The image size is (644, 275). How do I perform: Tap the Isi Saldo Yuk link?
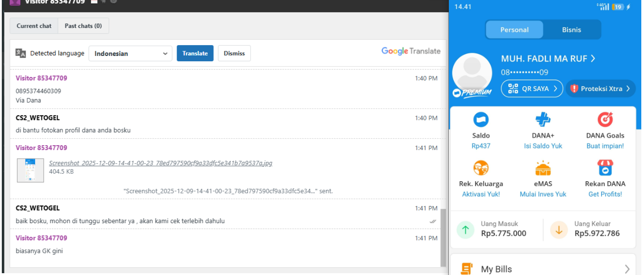coord(543,146)
